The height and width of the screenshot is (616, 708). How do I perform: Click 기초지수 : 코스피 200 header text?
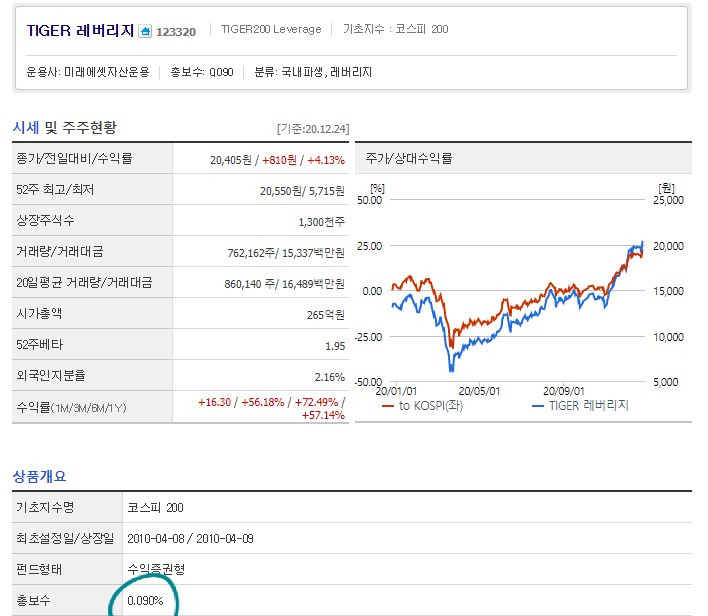tap(396, 29)
